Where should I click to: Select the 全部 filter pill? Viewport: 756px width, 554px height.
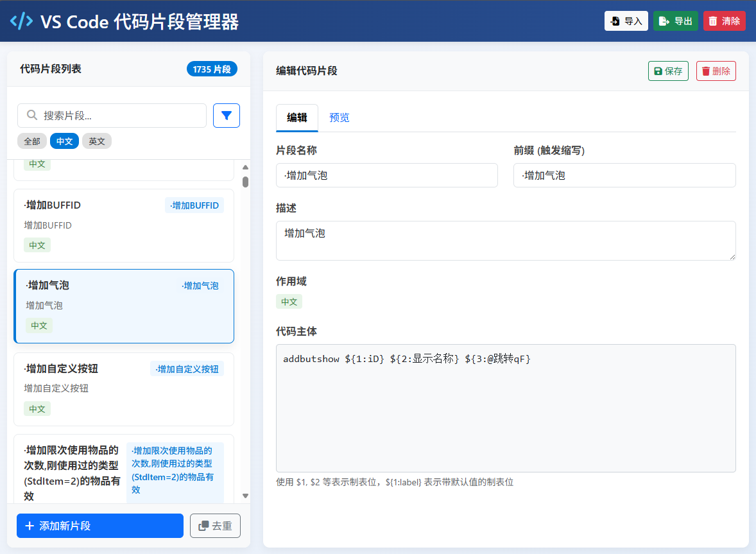tap(32, 141)
